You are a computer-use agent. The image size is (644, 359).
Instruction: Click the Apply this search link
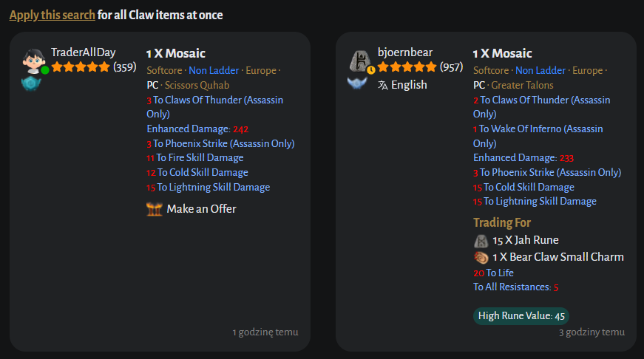(52, 15)
